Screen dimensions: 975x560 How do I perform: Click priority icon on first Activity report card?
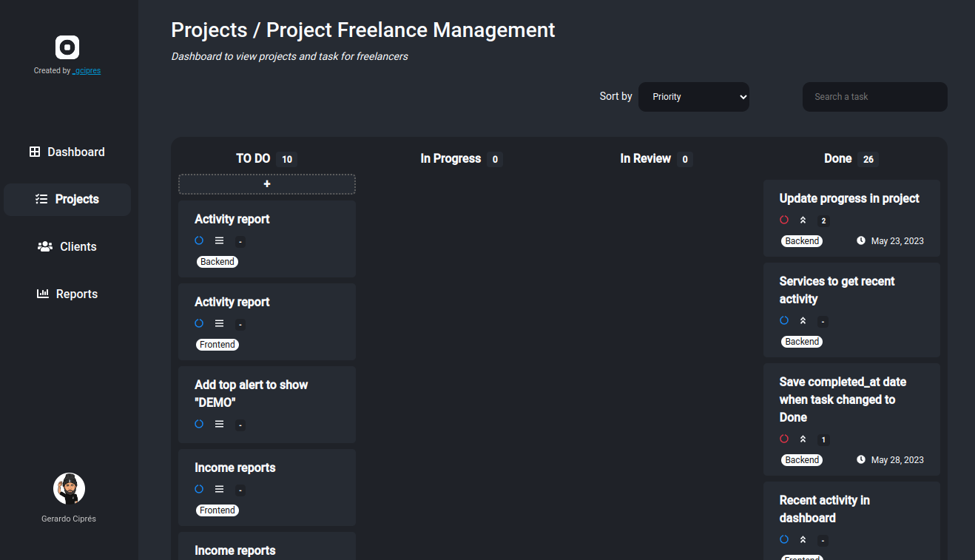(x=219, y=240)
